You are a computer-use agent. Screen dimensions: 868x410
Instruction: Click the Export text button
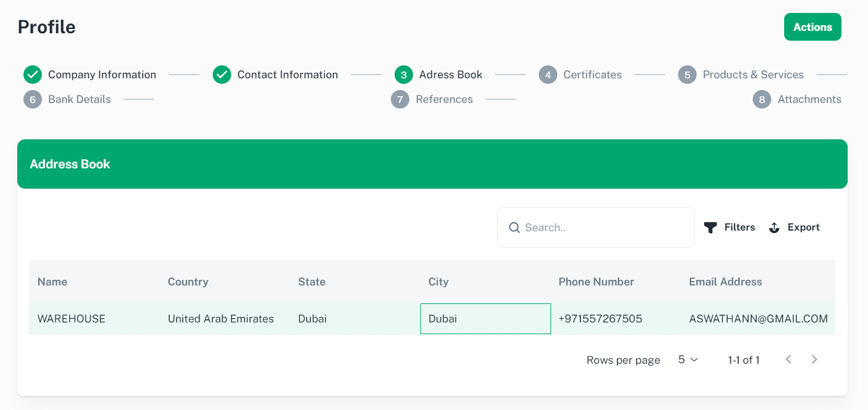click(803, 228)
